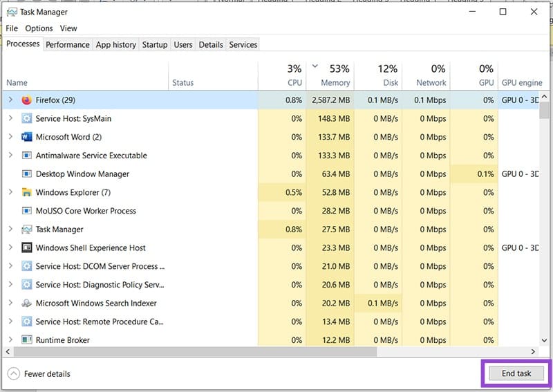The width and height of the screenshot is (553, 392).
Task: Sort by the CPU column header
Action: click(282, 75)
